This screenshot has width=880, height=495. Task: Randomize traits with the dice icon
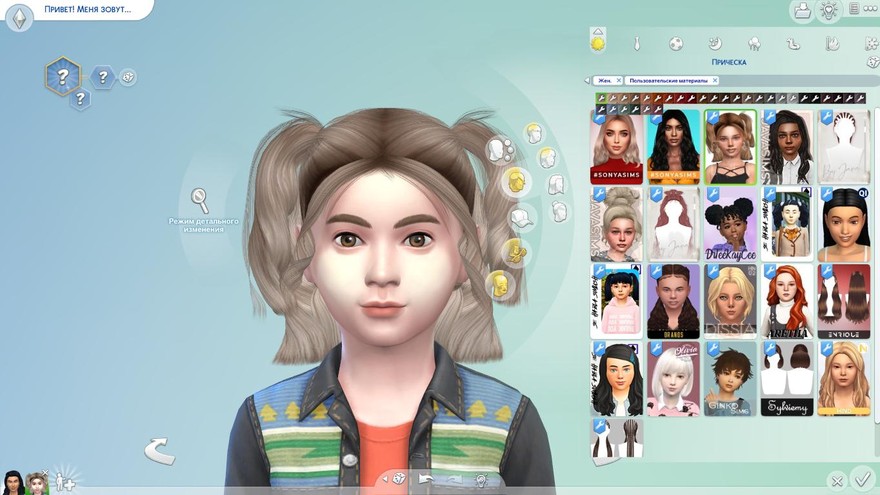128,77
